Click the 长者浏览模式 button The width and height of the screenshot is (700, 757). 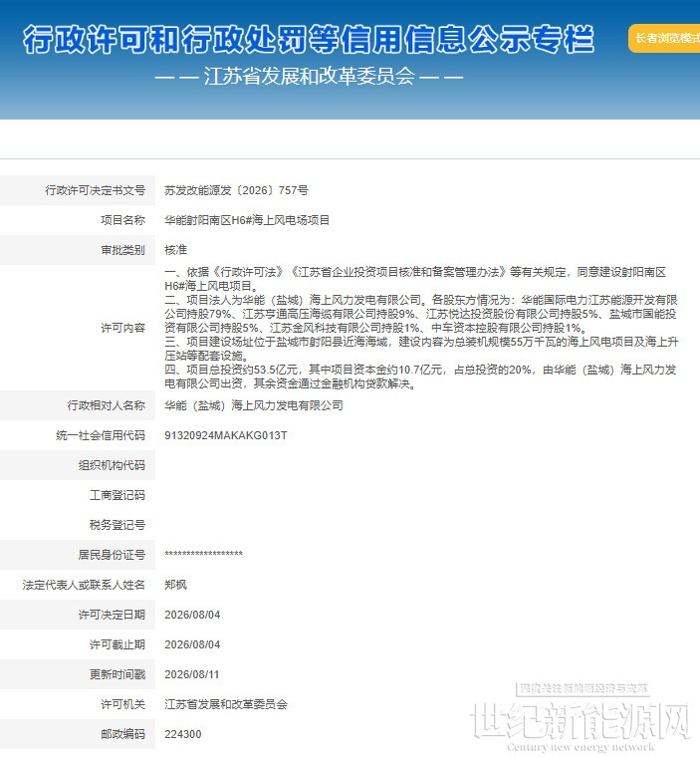click(x=665, y=38)
